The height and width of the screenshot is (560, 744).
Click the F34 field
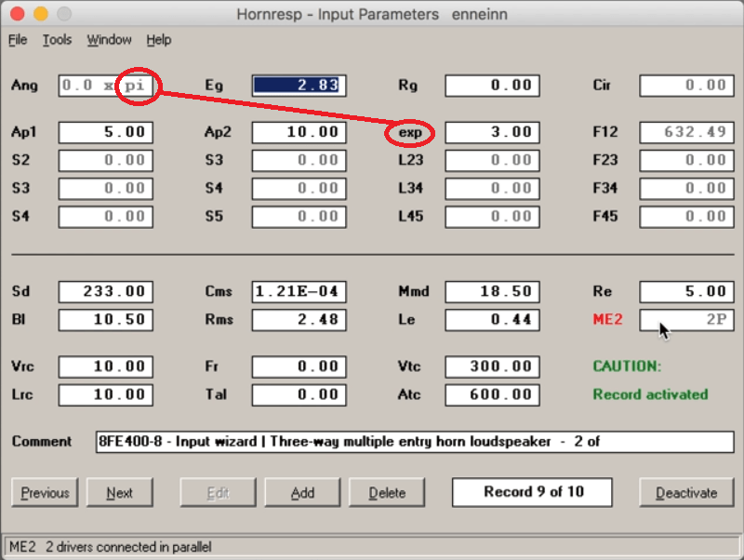686,189
